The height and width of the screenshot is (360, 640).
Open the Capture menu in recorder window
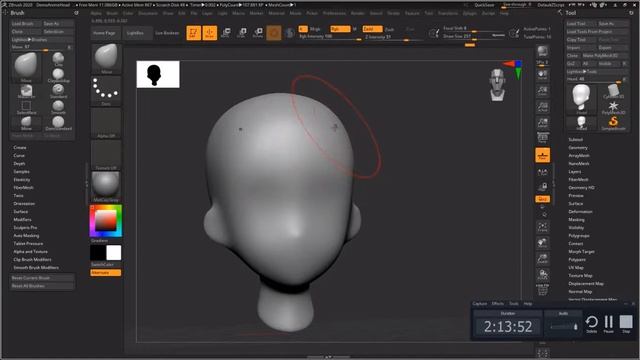480,304
